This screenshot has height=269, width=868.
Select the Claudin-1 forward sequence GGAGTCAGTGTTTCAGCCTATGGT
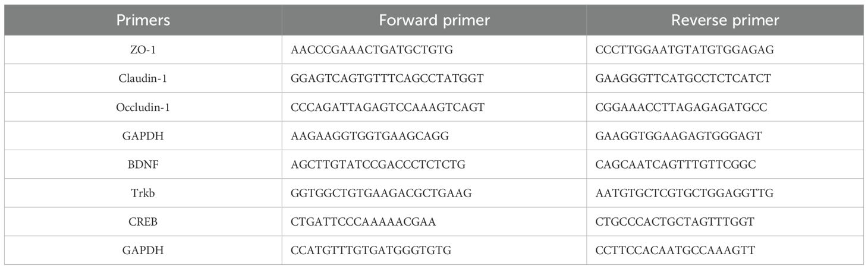(388, 78)
